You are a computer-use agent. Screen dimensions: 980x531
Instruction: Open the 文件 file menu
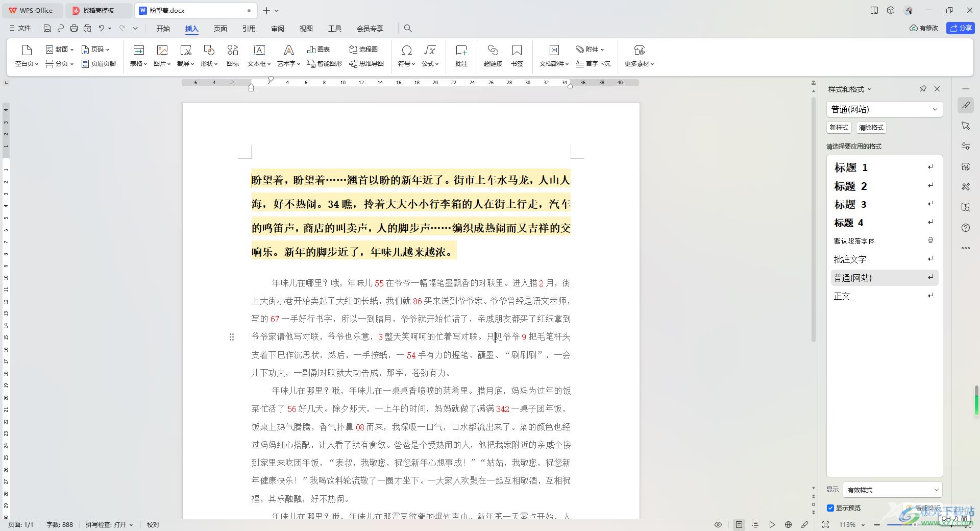20,29
